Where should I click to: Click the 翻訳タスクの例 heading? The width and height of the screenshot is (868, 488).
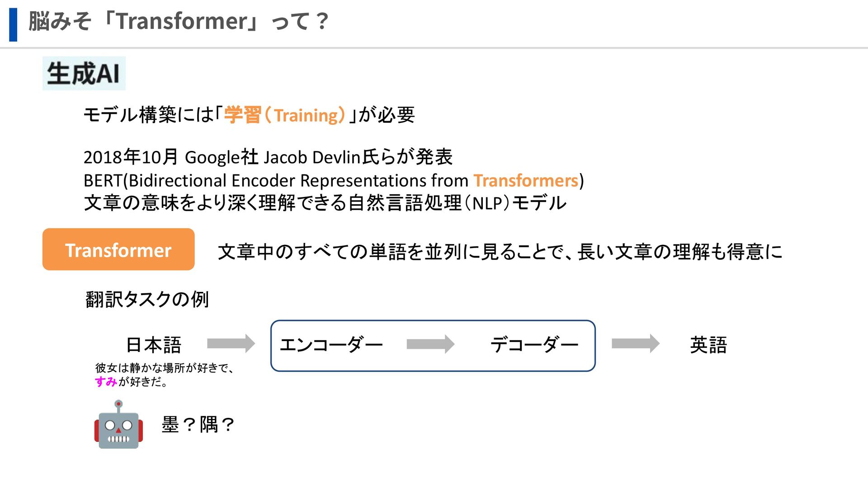click(147, 299)
